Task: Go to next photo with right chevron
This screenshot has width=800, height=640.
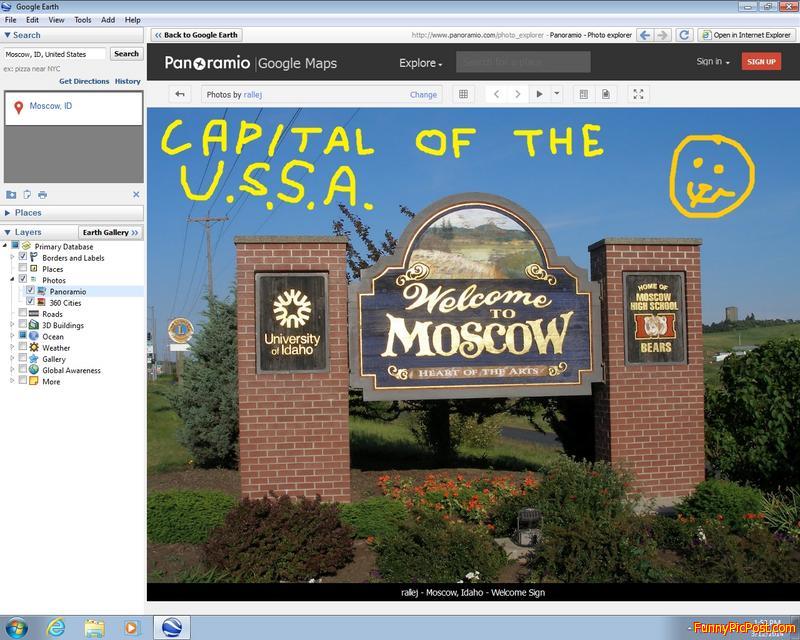Action: click(517, 94)
